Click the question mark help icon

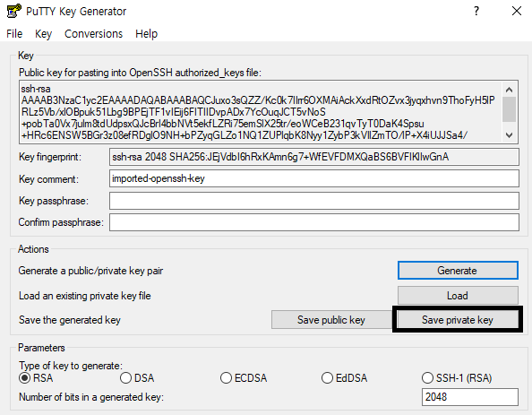(476, 12)
